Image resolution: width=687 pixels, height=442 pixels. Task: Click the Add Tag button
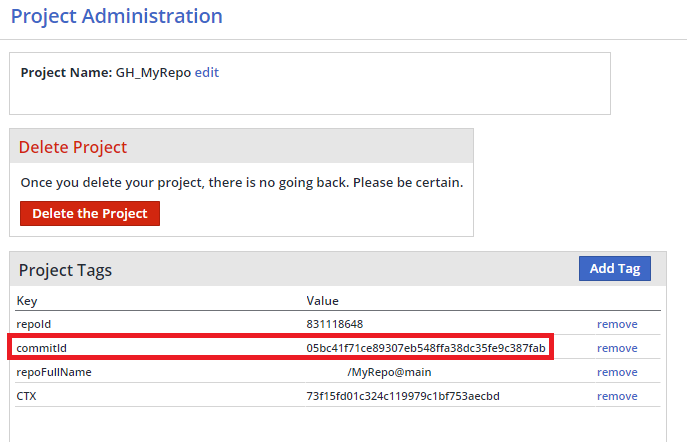(615, 268)
